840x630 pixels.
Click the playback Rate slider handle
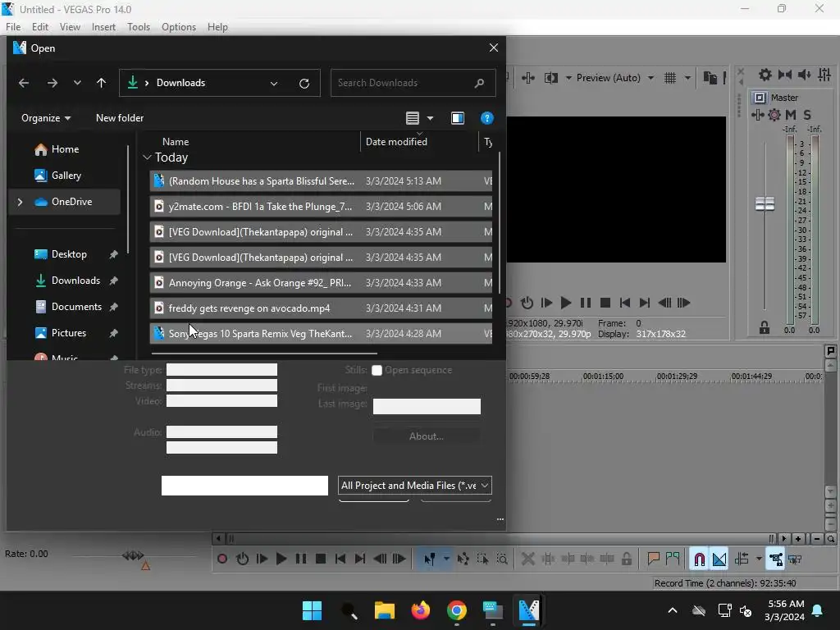[x=133, y=555]
